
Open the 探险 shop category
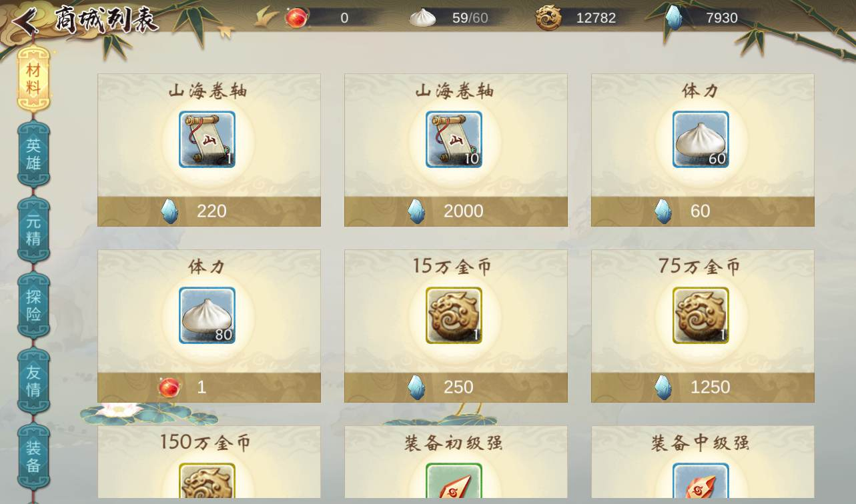[x=33, y=305]
